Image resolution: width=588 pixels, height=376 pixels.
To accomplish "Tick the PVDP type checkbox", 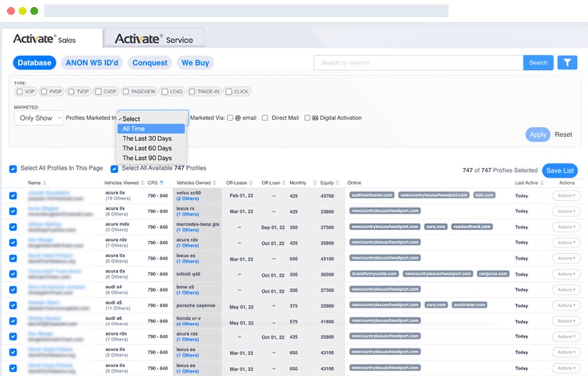I will coord(44,91).
